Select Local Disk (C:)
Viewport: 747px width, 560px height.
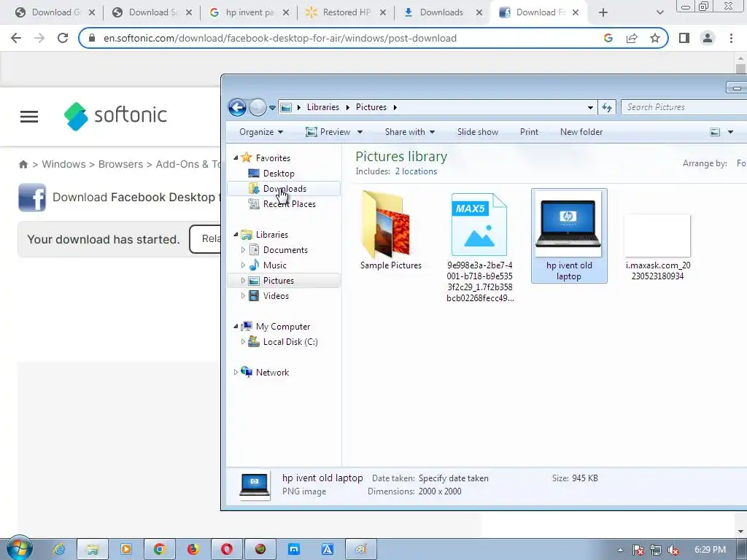click(290, 341)
